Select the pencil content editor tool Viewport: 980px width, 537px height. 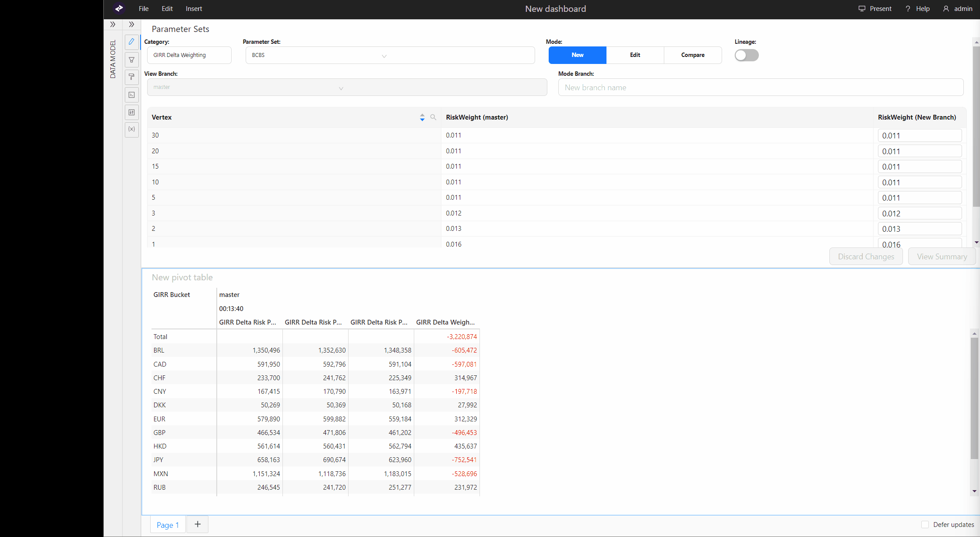pyautogui.click(x=131, y=42)
